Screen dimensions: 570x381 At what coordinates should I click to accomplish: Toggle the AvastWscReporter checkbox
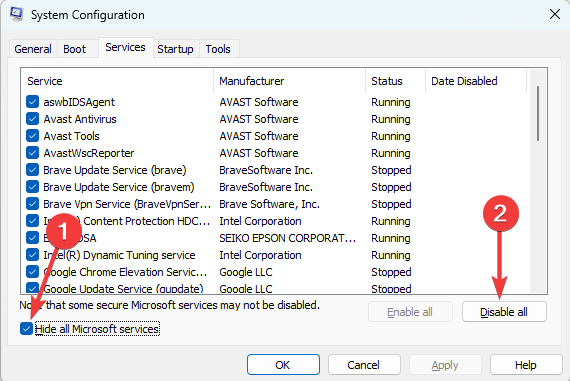(x=32, y=153)
